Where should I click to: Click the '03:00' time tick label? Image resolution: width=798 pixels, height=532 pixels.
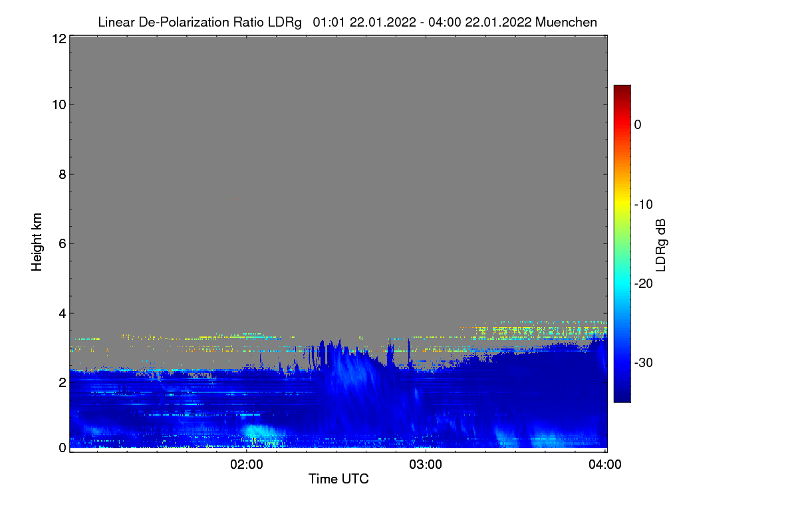(426, 465)
